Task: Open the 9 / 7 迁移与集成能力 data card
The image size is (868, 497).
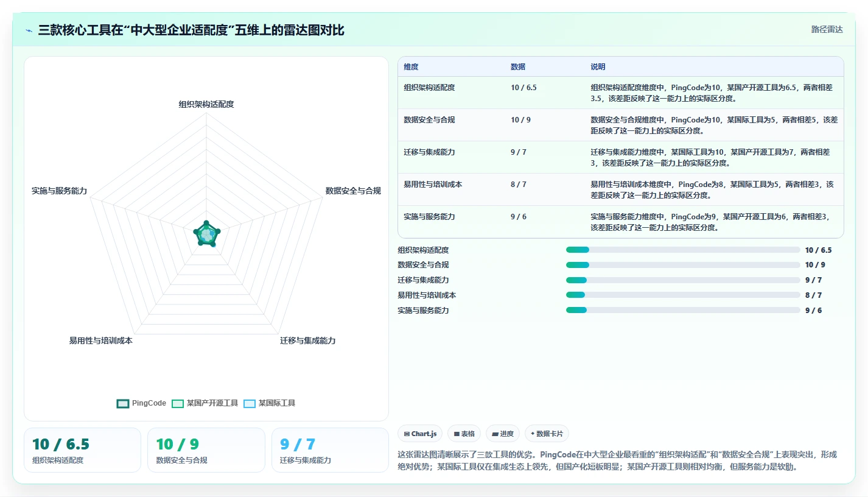Action: 330,450
